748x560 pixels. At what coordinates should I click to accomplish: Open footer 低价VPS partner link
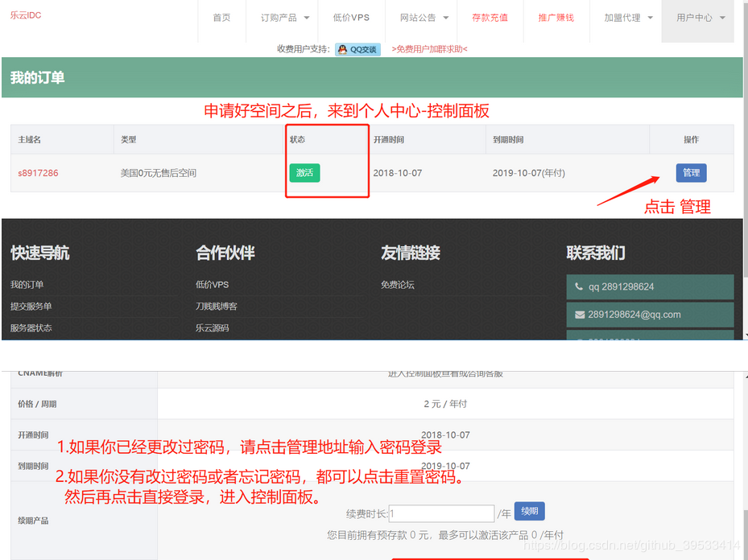coord(212,285)
